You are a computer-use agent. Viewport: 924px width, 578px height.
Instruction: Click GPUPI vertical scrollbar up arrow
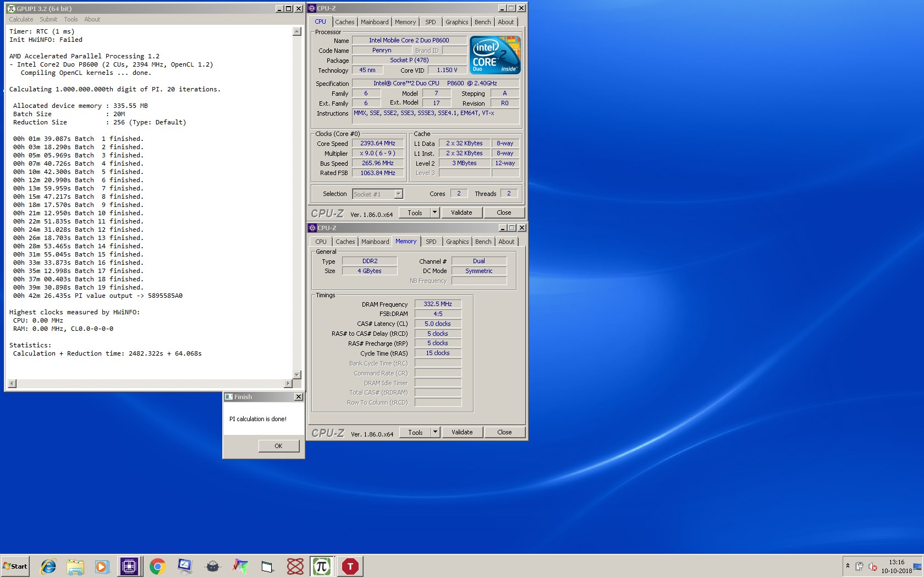tap(297, 31)
